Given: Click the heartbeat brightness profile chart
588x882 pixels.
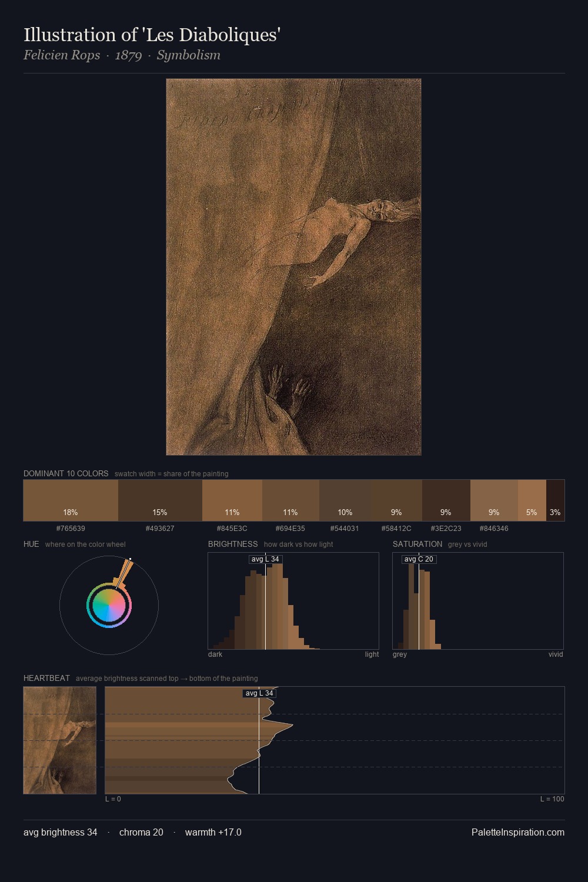Looking at the screenshot, I should (x=335, y=740).
